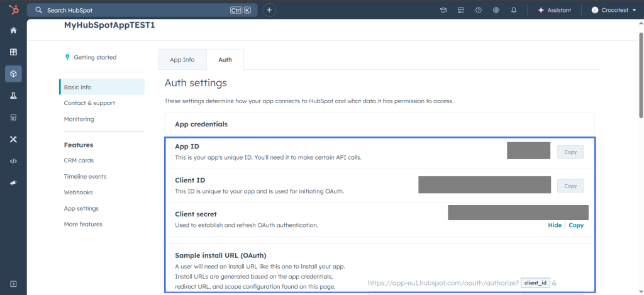Select the cube apps icon in sidebar

tap(13, 74)
